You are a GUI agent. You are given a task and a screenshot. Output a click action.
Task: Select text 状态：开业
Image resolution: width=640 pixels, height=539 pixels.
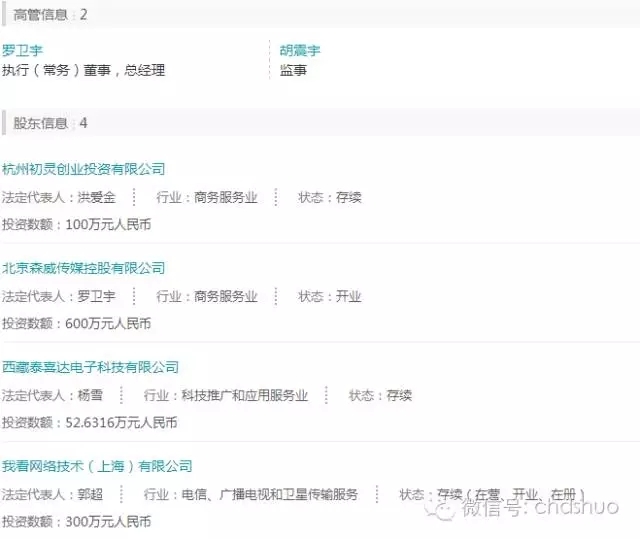330,297
